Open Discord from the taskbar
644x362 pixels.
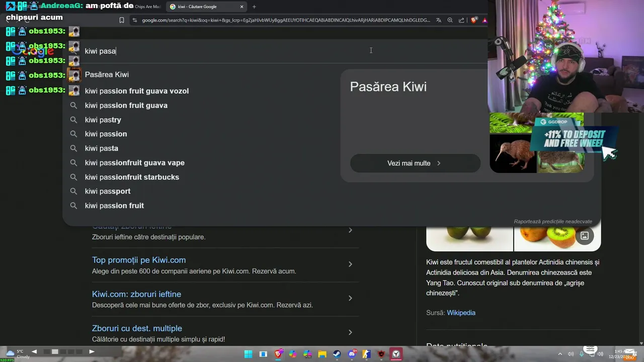pyautogui.click(x=352, y=354)
